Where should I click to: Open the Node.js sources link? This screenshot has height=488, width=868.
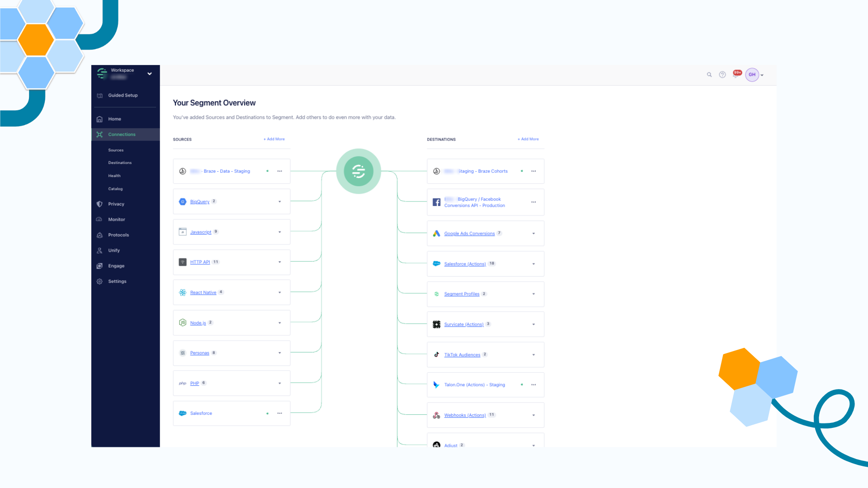click(198, 323)
